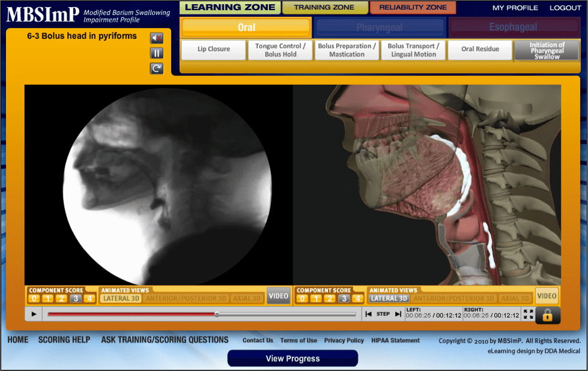
Task: Select the Lip Closure component
Action: tap(214, 50)
